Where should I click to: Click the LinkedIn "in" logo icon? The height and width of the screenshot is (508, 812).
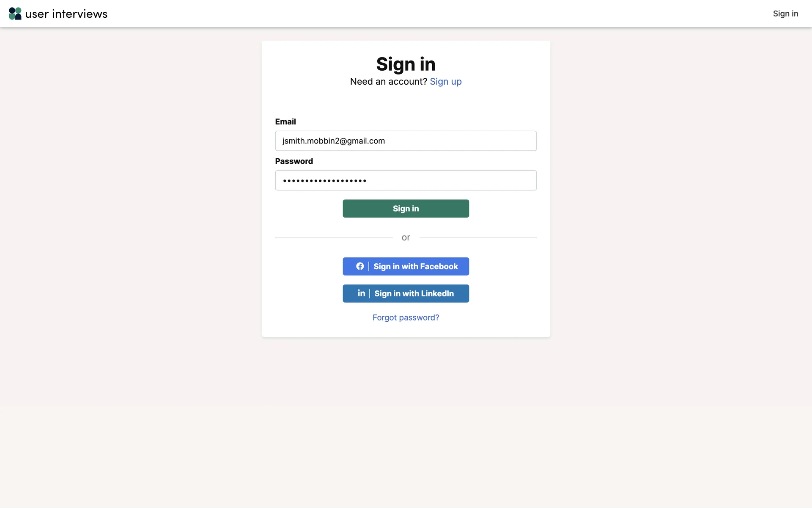361,293
